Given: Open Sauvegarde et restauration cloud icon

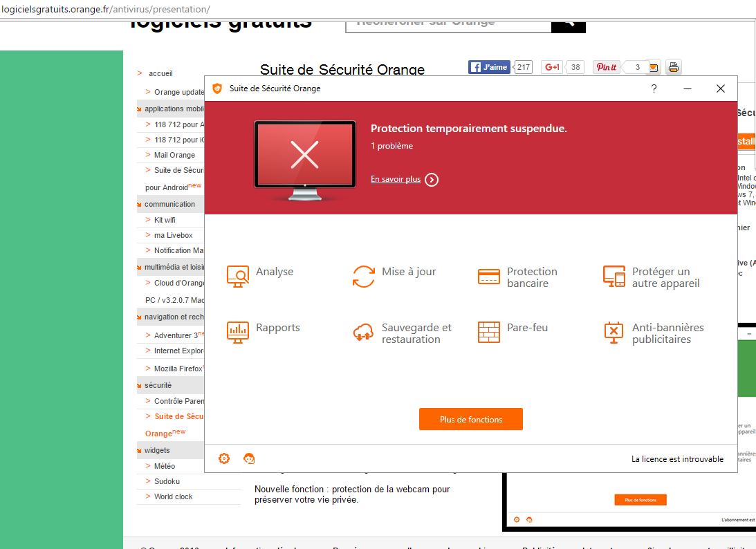Looking at the screenshot, I should click(364, 333).
